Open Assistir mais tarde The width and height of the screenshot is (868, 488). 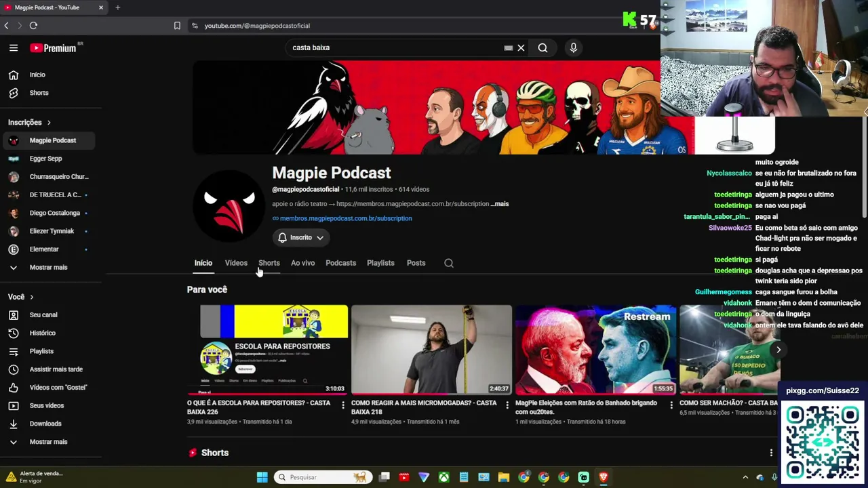(x=47, y=369)
